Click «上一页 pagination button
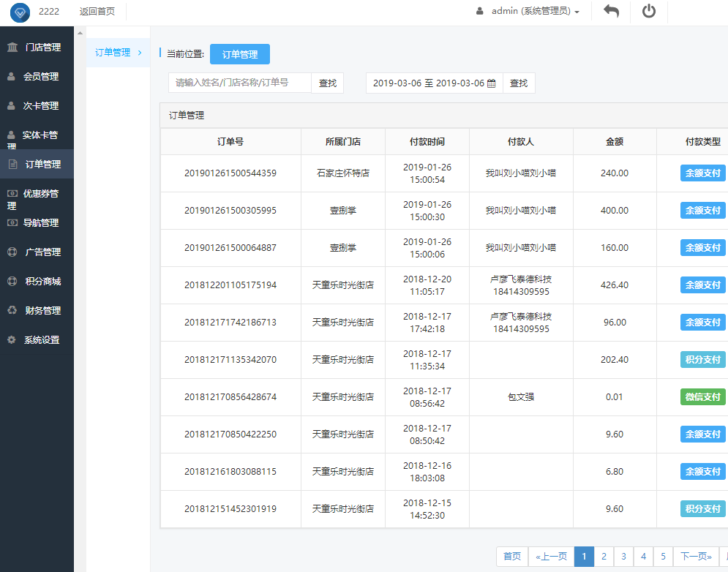The width and height of the screenshot is (728, 572). pos(551,556)
